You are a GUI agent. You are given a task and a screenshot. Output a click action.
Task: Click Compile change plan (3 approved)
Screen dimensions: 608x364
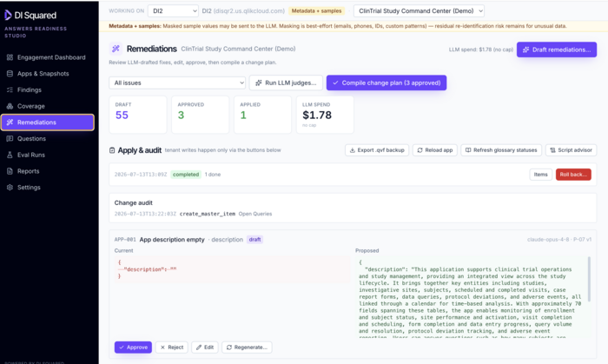[x=387, y=83]
